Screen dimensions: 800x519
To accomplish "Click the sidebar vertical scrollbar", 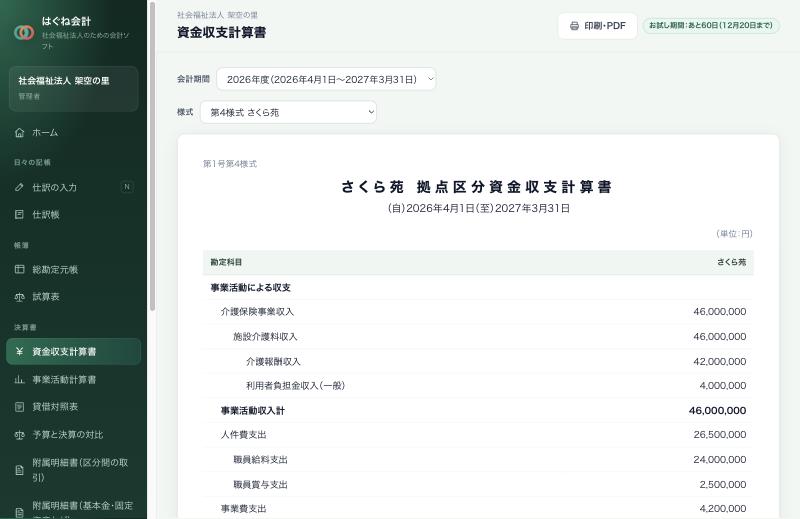I will (x=152, y=156).
